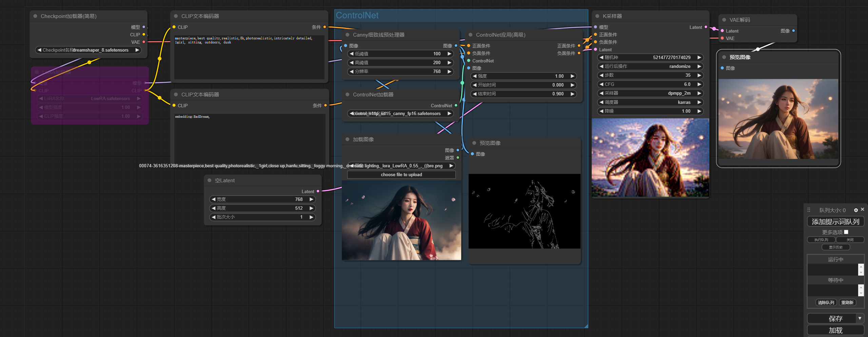The height and width of the screenshot is (337, 868).
Task: Click right arrow on 低阈值 value
Action: click(449, 54)
